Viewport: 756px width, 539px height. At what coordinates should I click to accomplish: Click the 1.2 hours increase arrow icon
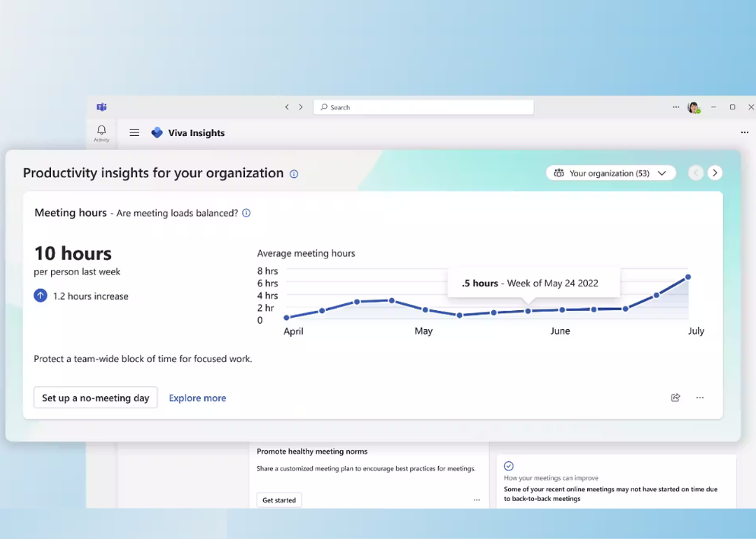[x=40, y=295]
